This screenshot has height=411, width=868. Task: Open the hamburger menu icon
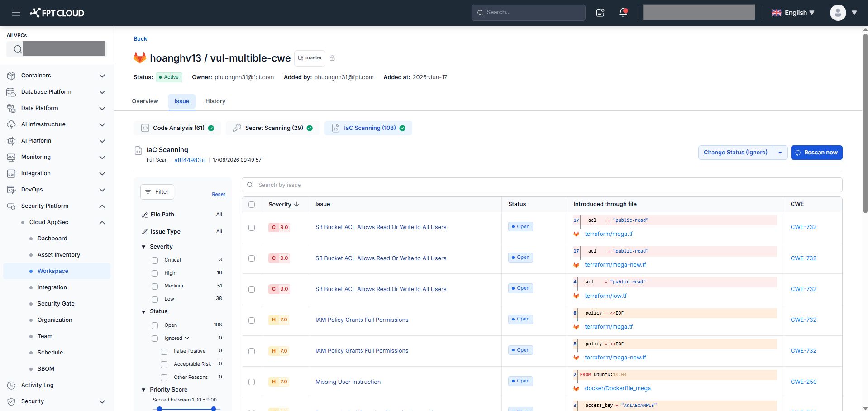point(16,13)
